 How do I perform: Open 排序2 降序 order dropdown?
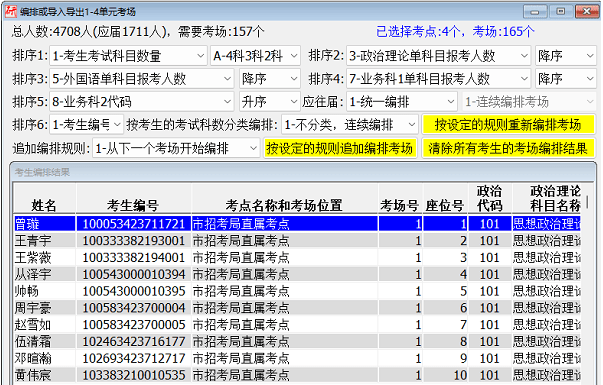[x=566, y=56]
